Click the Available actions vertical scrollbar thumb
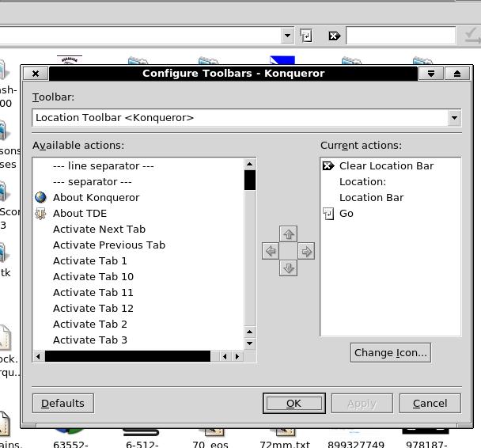481x448 pixels. (250, 180)
